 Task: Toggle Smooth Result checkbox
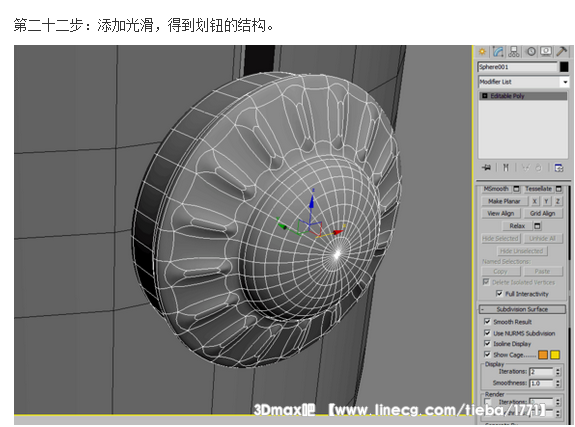coord(487,322)
